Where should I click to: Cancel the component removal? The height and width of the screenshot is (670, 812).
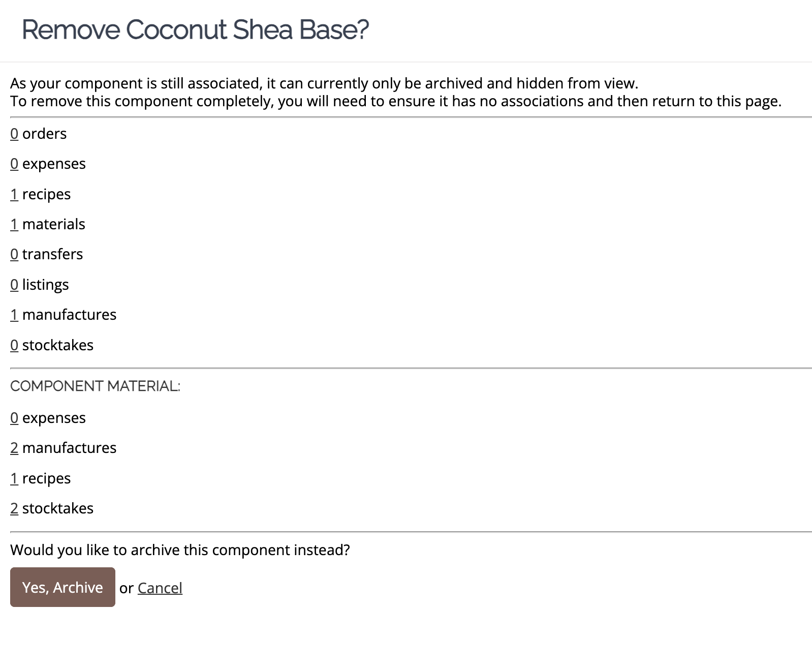[x=160, y=588]
